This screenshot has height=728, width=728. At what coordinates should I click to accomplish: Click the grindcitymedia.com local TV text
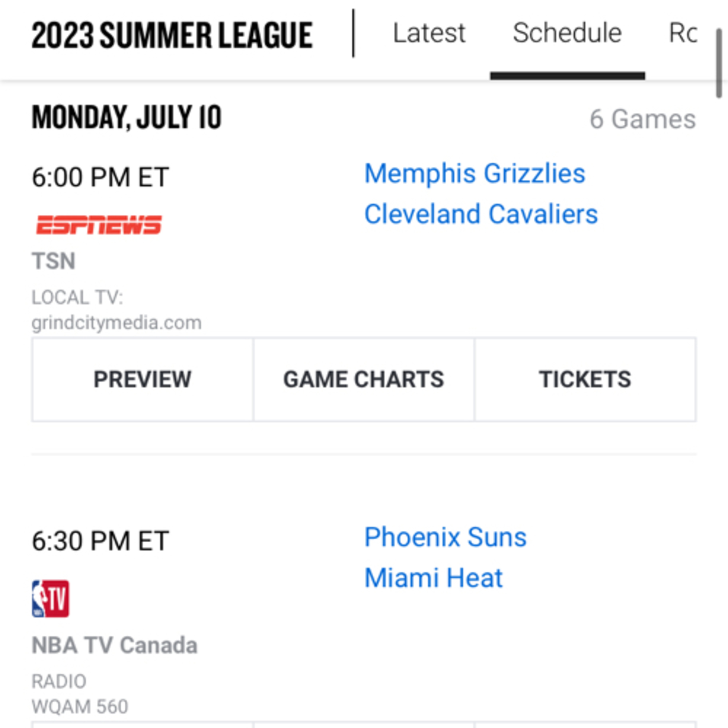tap(116, 323)
